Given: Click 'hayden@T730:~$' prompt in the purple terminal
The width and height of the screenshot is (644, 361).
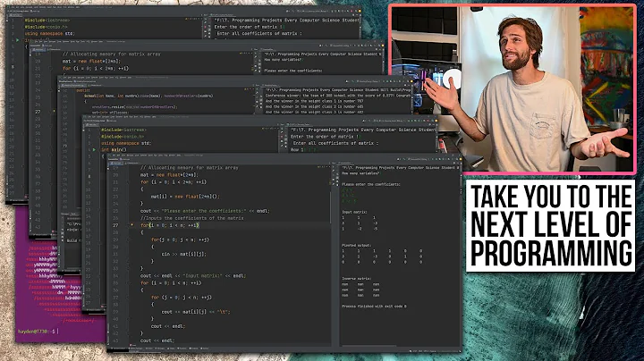Looking at the screenshot, I should tap(37, 331).
